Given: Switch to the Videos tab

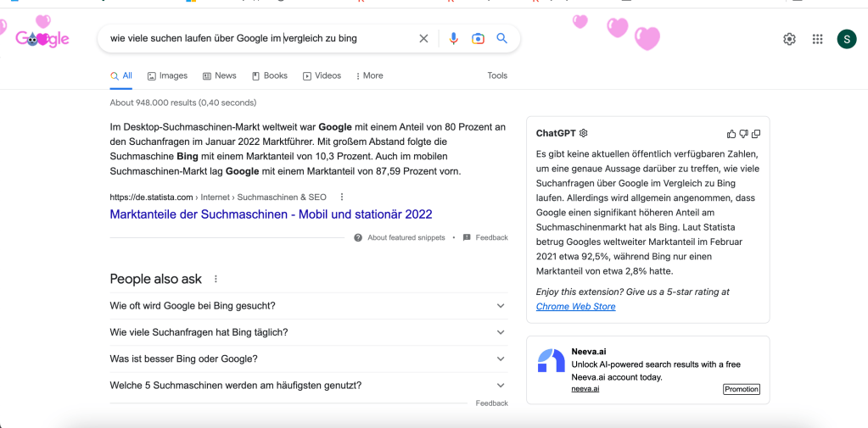Looking at the screenshot, I should 322,75.
